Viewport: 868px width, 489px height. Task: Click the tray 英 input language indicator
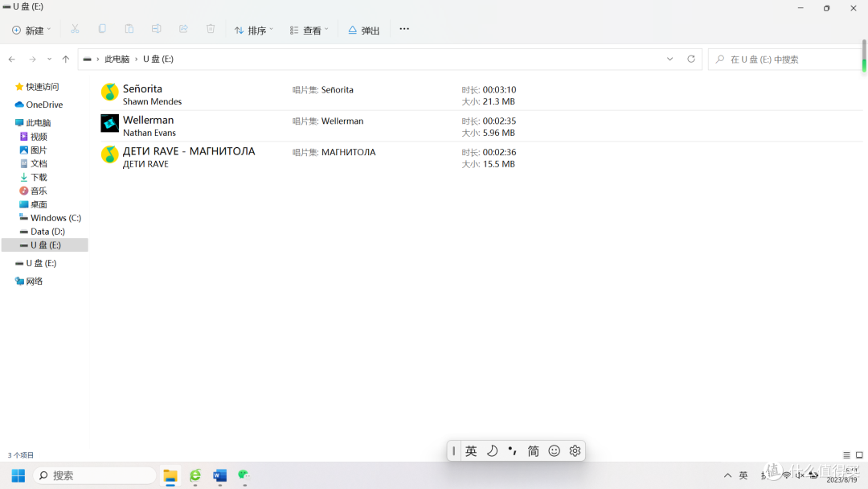743,475
